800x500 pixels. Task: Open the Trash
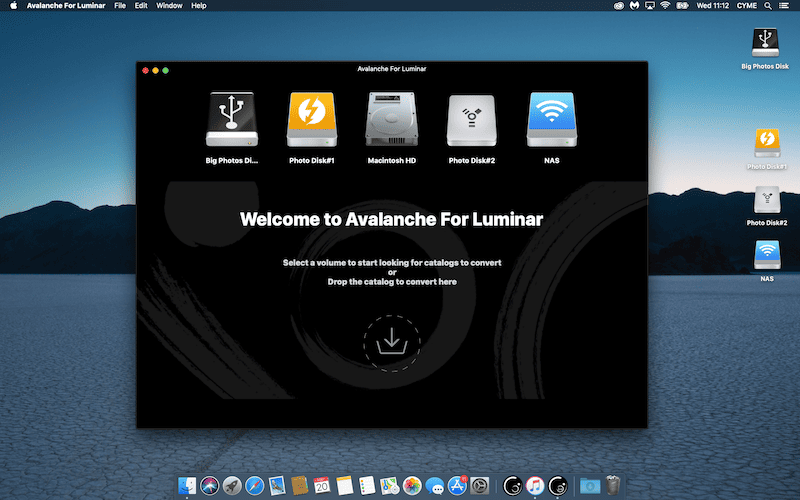click(613, 485)
